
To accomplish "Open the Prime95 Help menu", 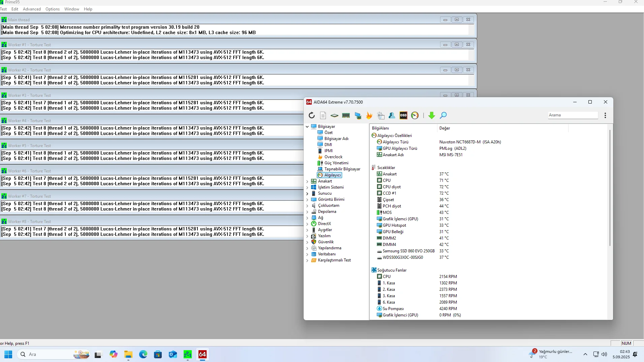I will 88,9.
